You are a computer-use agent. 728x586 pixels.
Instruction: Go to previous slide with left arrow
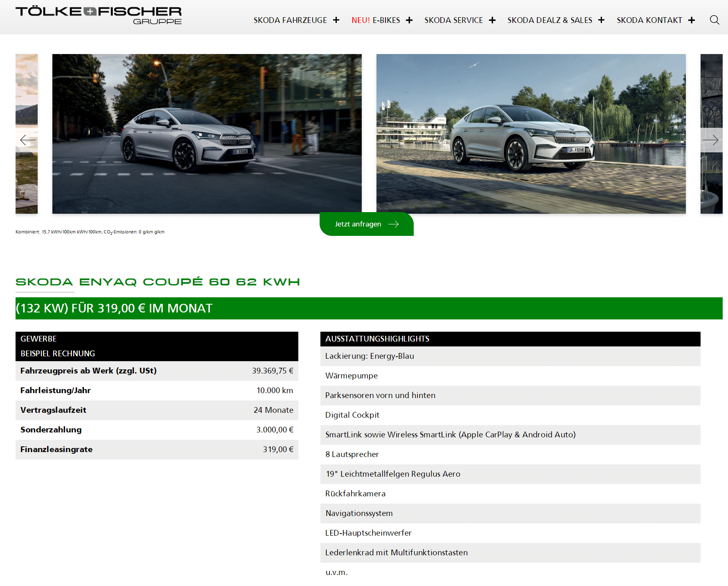[x=28, y=140]
